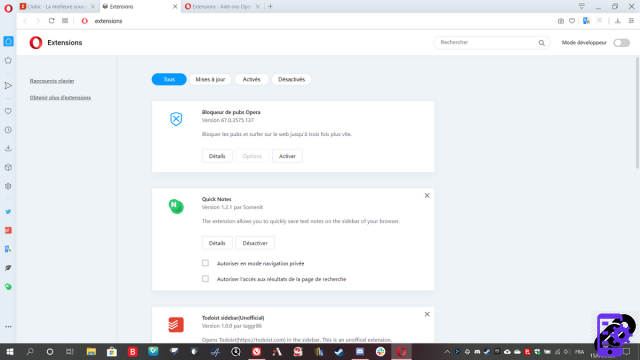Select the Mises à jour filter
Screen dimensions: 640x360
click(x=210, y=79)
